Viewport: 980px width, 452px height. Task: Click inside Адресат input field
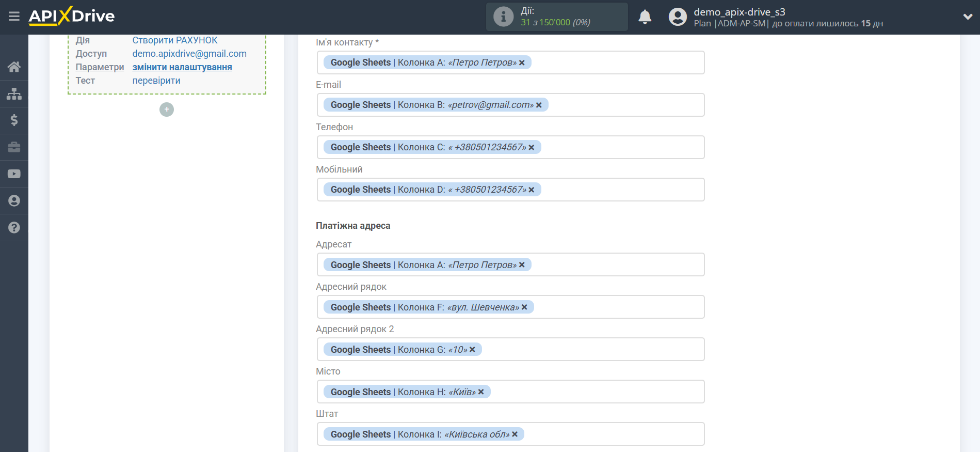click(x=510, y=264)
